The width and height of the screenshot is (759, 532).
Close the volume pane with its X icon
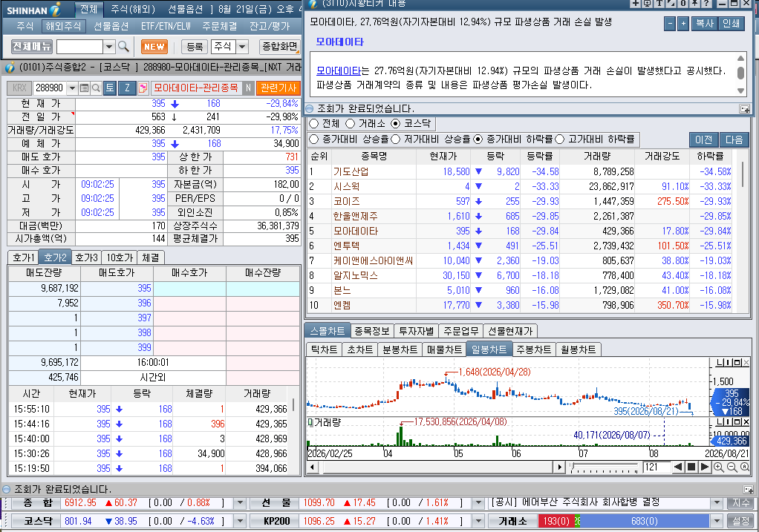click(746, 423)
